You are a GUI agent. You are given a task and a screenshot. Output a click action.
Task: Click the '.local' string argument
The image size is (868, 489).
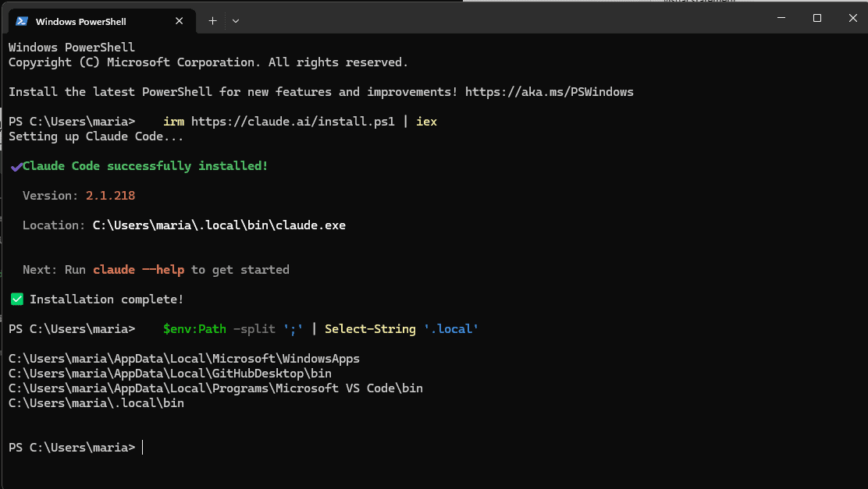(451, 329)
